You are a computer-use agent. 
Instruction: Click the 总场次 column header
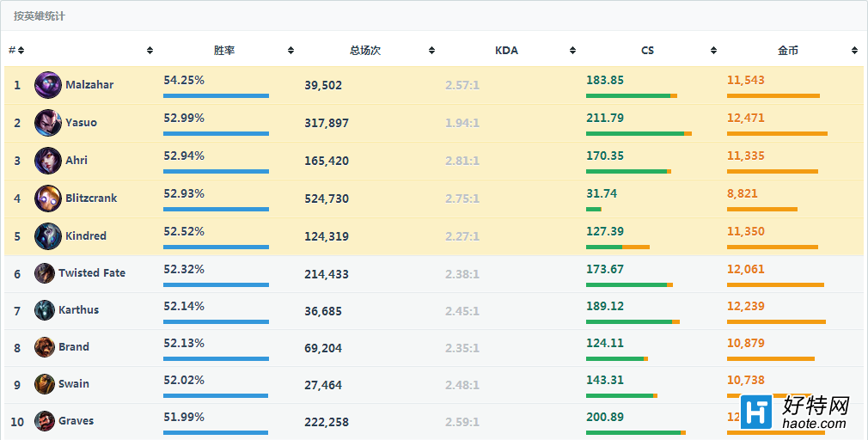click(x=365, y=51)
